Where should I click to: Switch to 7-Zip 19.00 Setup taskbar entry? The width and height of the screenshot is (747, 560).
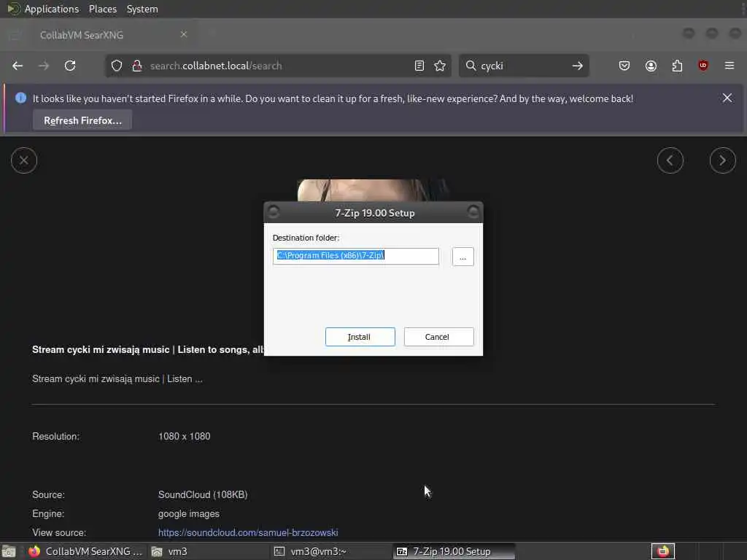[454, 551]
